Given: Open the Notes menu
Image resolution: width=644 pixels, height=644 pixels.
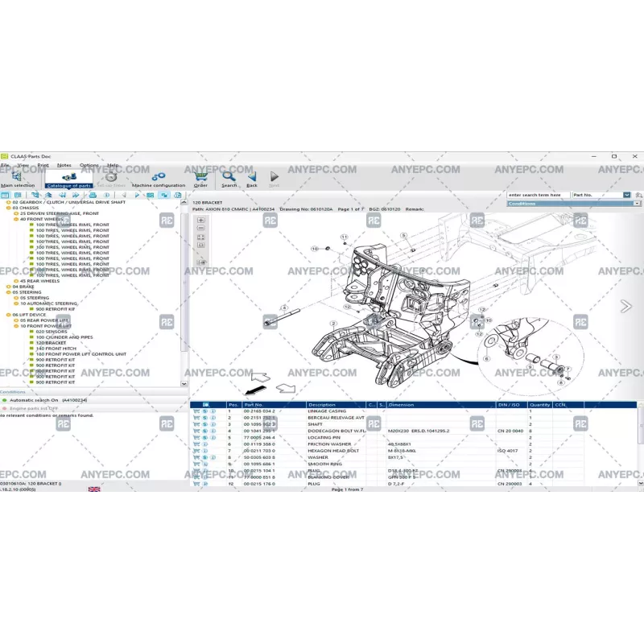Looking at the screenshot, I should click(x=64, y=165).
